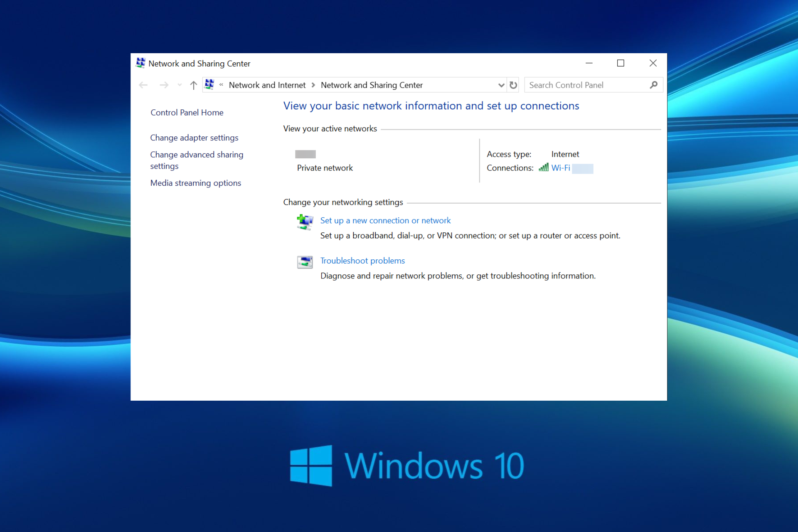The image size is (798, 532).
Task: Click the back navigation arrow
Action: click(143, 85)
